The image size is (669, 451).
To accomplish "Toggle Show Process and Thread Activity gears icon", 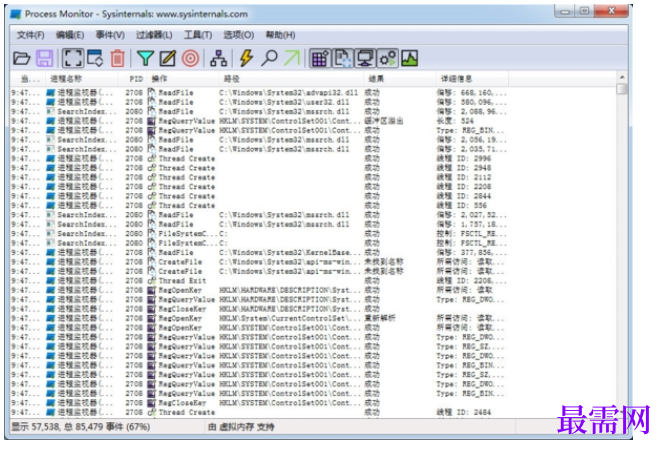I will [x=388, y=58].
